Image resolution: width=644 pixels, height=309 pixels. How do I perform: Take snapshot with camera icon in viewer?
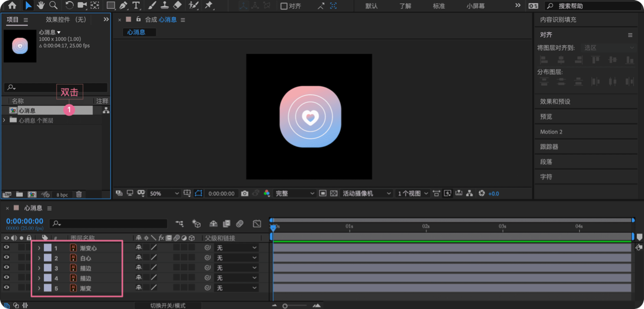[245, 193]
